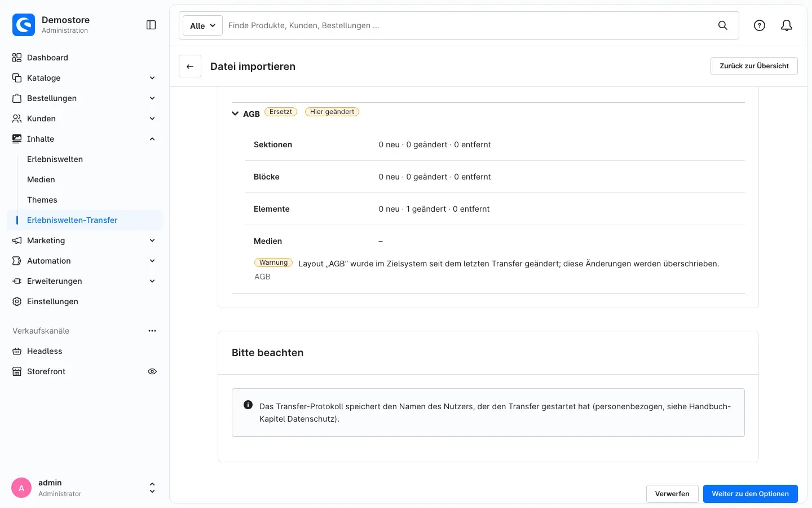Click the Inhalte content icon
812x508 pixels.
[x=17, y=139]
